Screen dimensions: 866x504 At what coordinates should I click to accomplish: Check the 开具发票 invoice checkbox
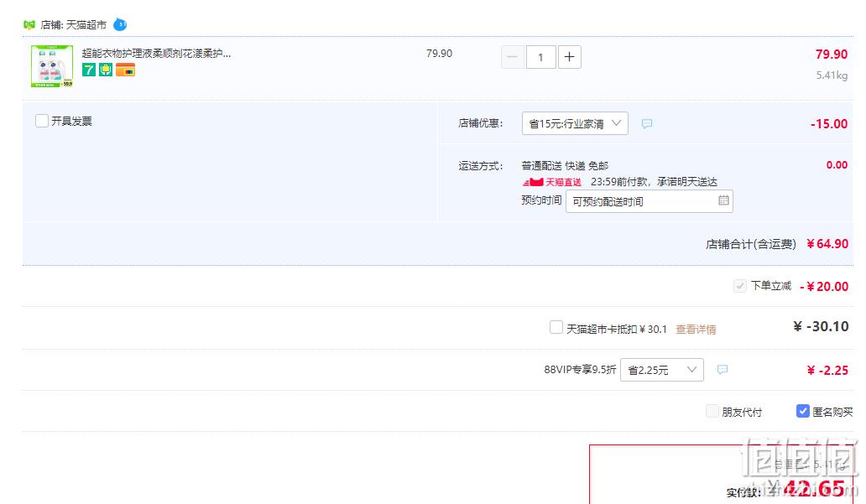coord(41,121)
